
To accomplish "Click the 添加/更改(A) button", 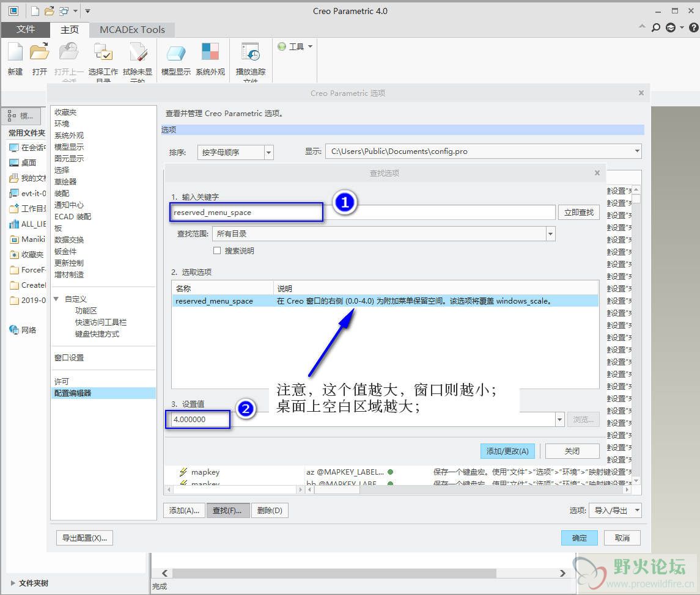I will click(507, 451).
